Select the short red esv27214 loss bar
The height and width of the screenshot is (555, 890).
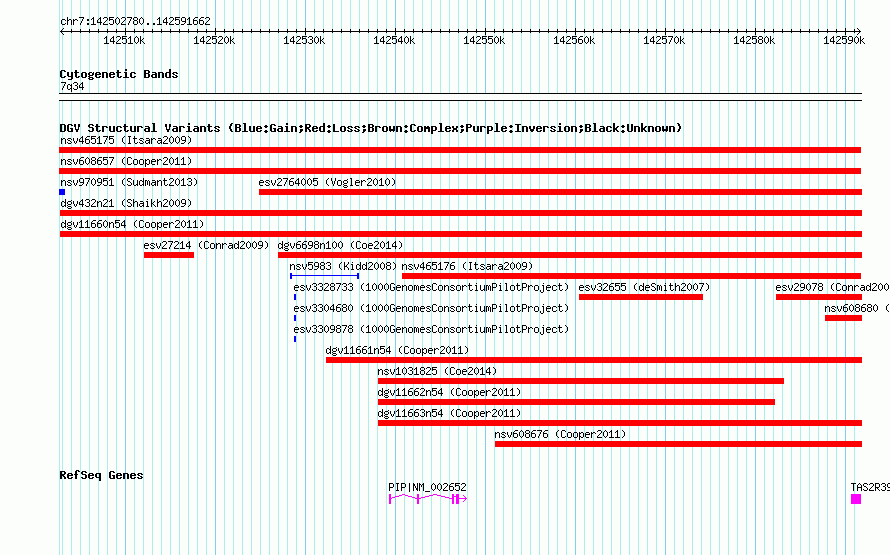169,255
